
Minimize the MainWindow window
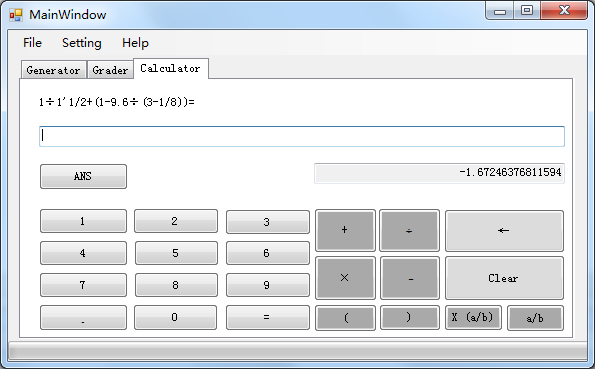(500, 10)
